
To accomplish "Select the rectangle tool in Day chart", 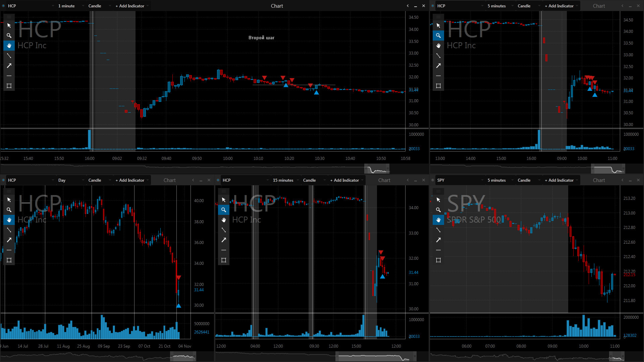I will (9, 260).
